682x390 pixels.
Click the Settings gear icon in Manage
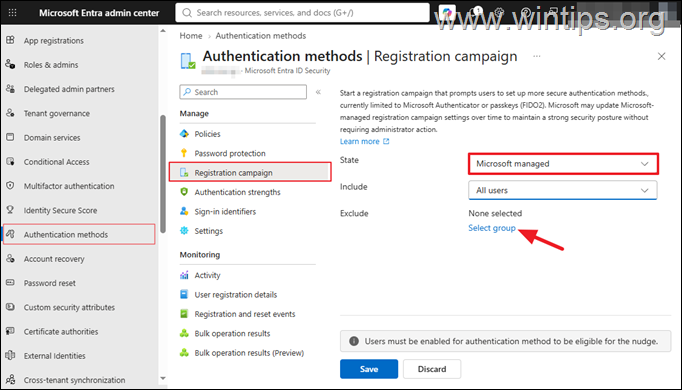[x=184, y=231]
